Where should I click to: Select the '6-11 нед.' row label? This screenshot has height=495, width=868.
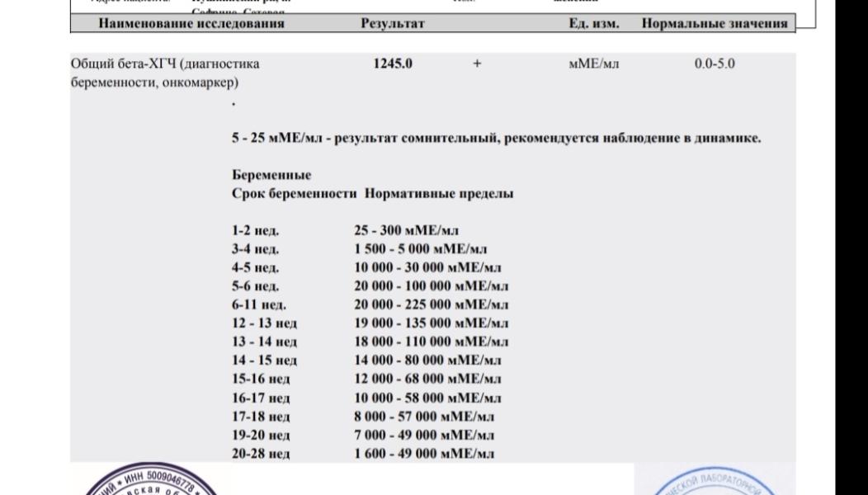point(259,304)
